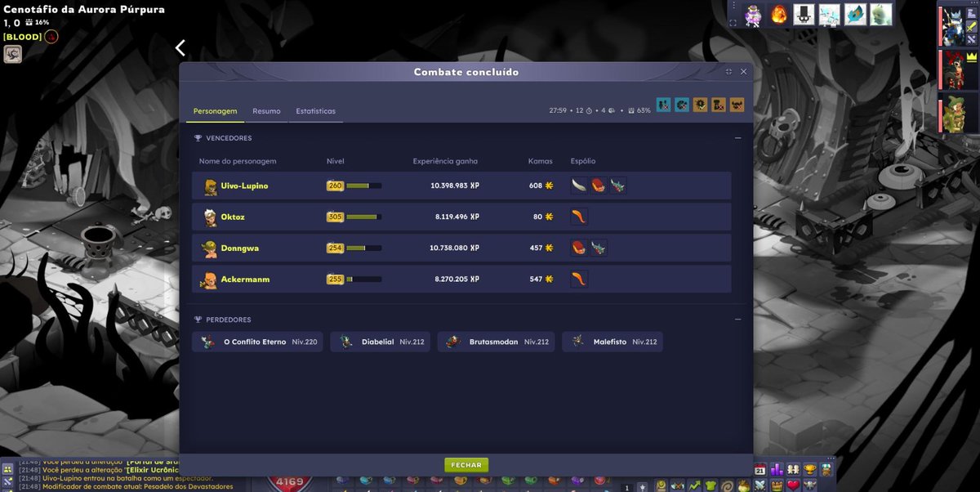Image resolution: width=980 pixels, height=492 pixels.
Task: Open the two-figures friends icon
Action: [x=793, y=470]
